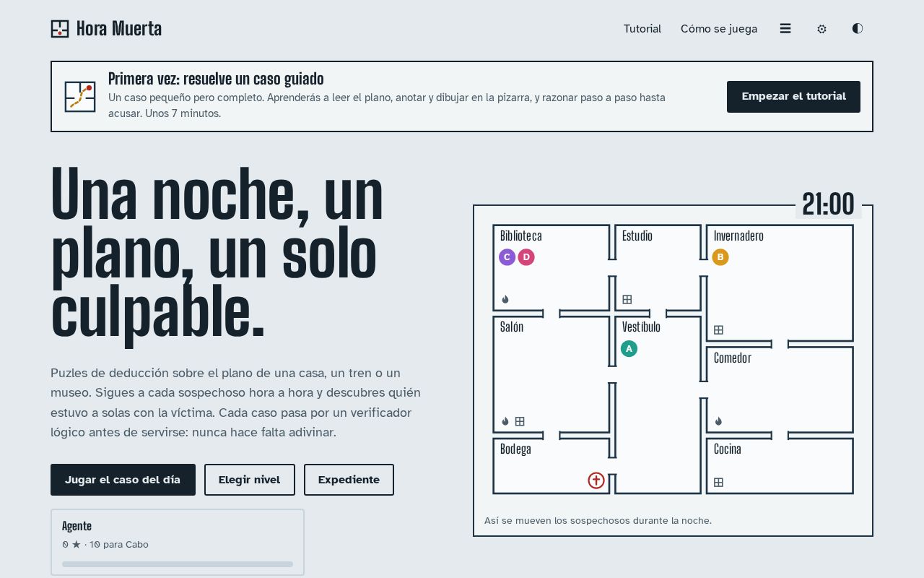This screenshot has height=578, width=924.
Task: Click the fireplace icon in Comedor
Action: point(718,421)
